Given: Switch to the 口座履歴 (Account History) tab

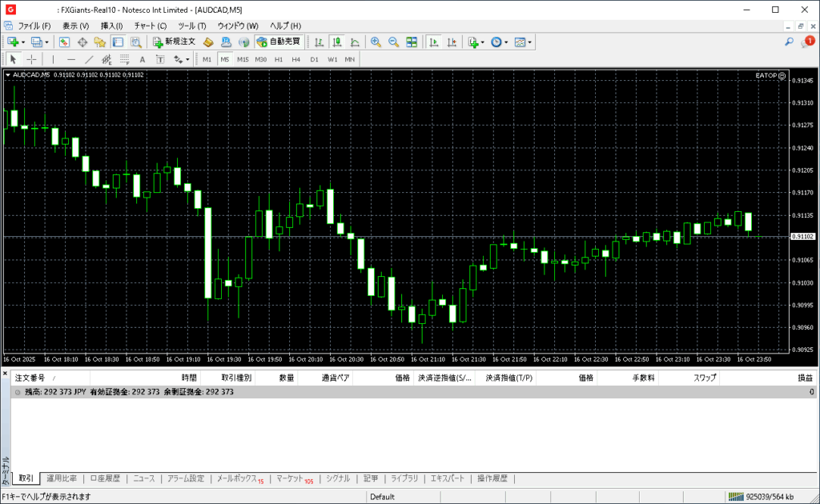Looking at the screenshot, I should pos(105,478).
